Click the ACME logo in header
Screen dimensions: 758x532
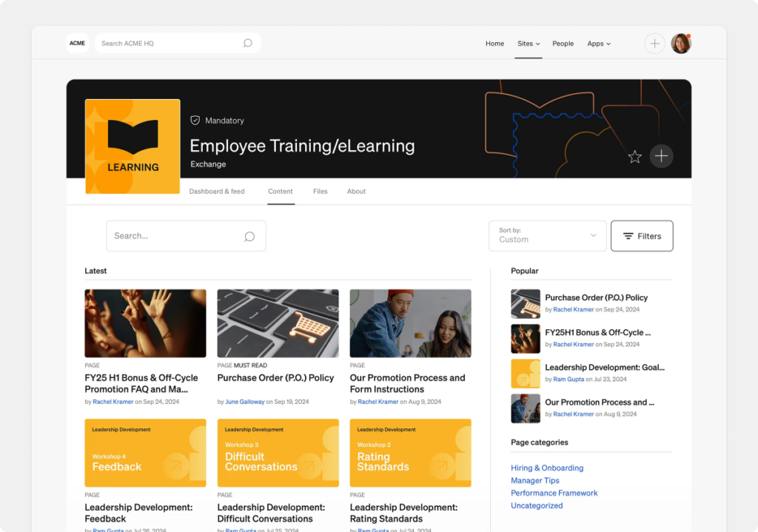click(x=77, y=43)
